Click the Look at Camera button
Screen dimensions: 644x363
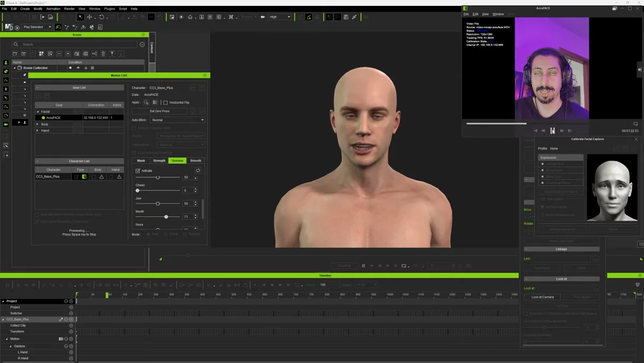pyautogui.click(x=543, y=297)
